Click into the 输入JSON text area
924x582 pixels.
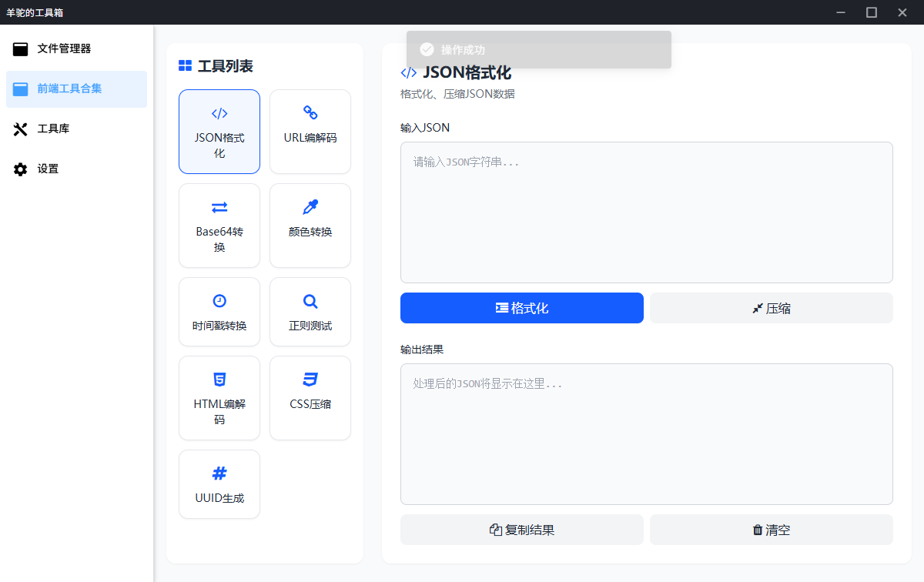click(647, 212)
